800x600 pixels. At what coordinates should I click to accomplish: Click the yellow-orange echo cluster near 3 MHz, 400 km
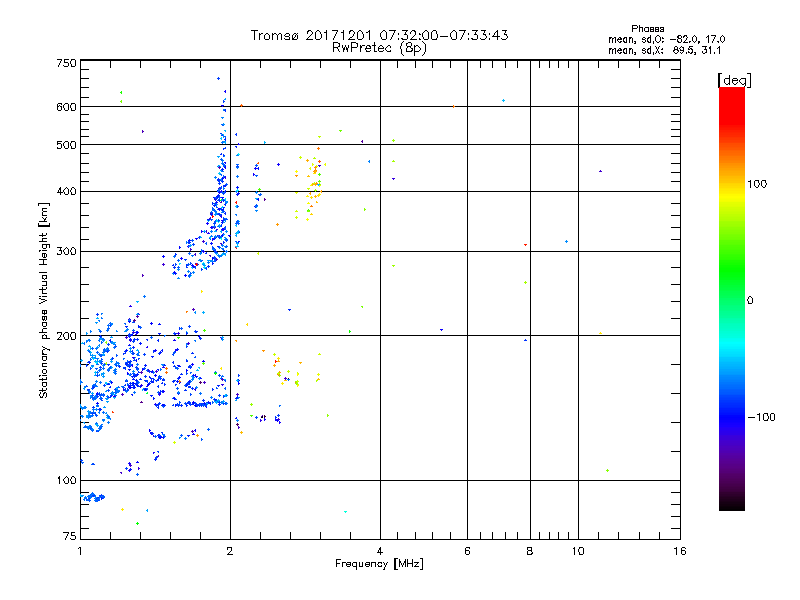tap(311, 186)
